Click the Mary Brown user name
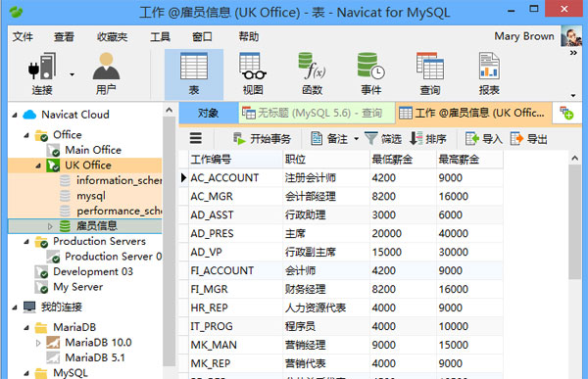The width and height of the screenshot is (588, 379). coord(524,36)
